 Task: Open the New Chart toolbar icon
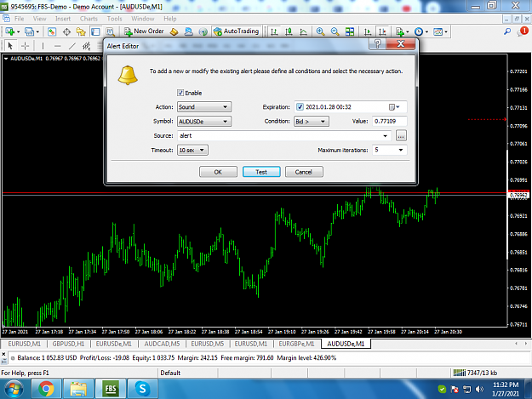9,31
